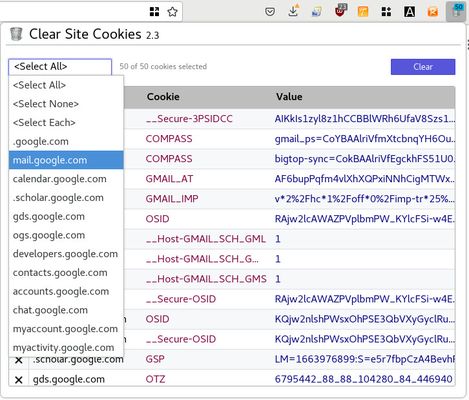Click the red uBlock shield extension icon
The width and height of the screenshot is (469, 400).
point(340,10)
